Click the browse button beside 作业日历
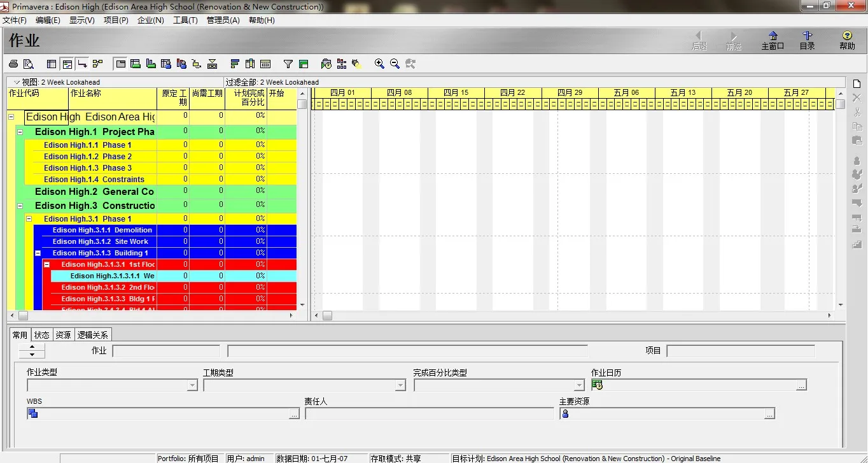 [801, 385]
